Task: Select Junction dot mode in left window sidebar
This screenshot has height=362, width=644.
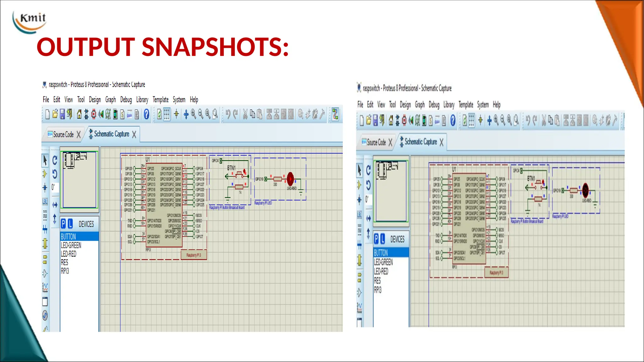Action: [x=45, y=188]
